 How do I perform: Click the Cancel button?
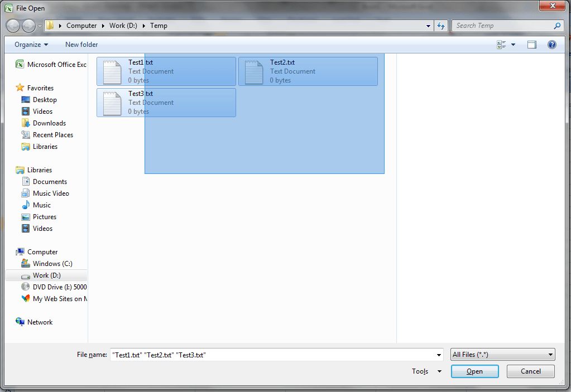pyautogui.click(x=530, y=371)
